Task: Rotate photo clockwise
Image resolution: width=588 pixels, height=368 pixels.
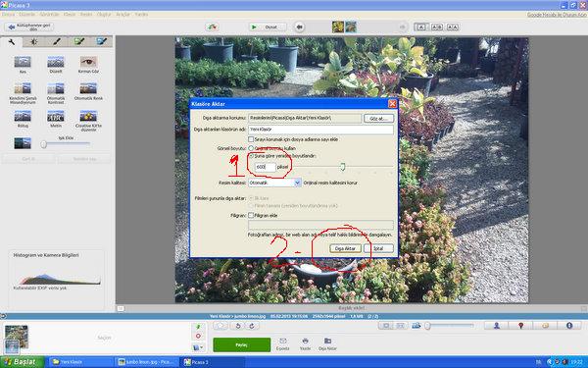Action: click(252, 326)
